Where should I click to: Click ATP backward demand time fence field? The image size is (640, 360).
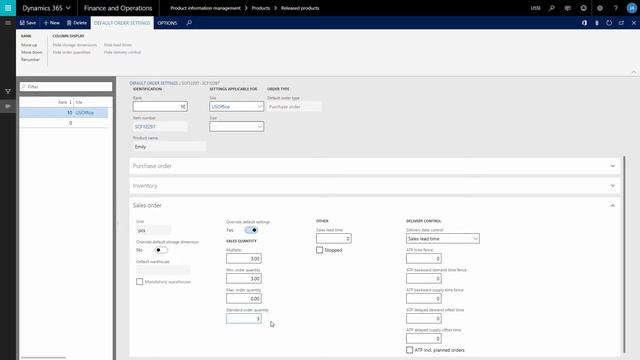coord(424,278)
